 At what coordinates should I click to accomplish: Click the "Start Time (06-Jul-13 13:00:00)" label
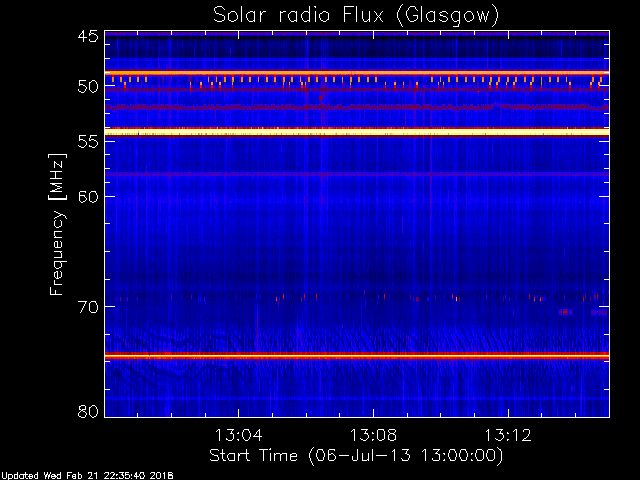pos(356,456)
